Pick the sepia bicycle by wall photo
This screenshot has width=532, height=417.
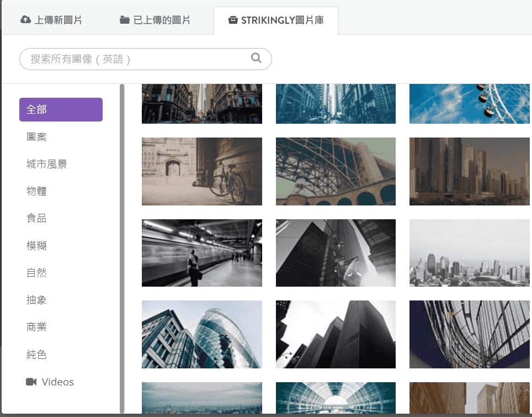202,171
